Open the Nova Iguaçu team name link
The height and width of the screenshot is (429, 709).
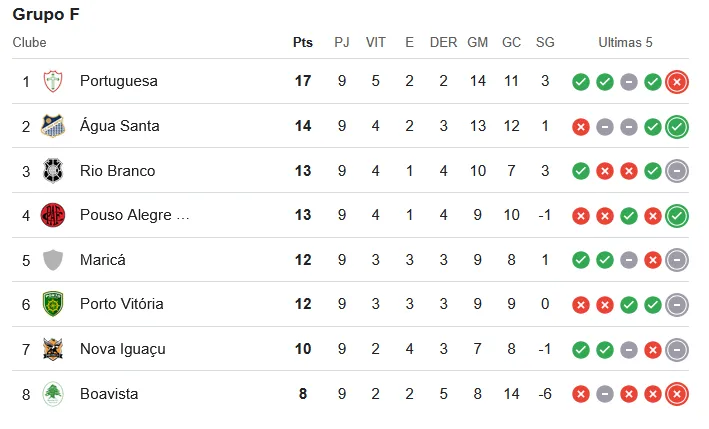coord(123,349)
